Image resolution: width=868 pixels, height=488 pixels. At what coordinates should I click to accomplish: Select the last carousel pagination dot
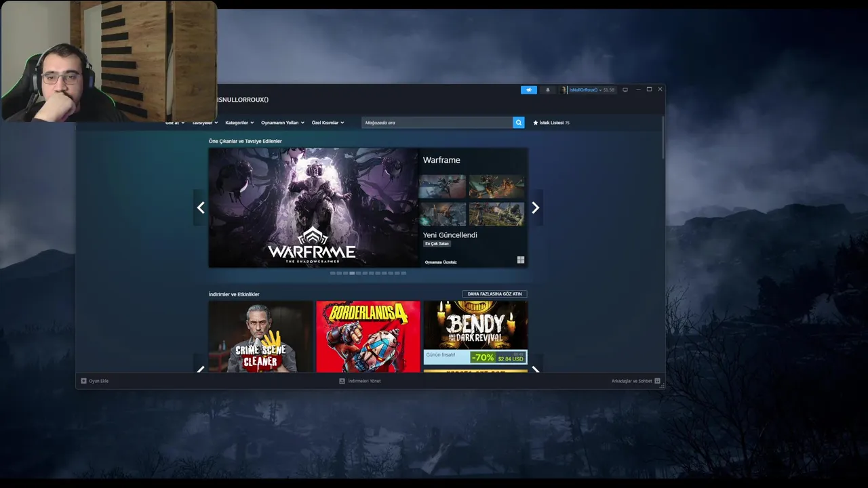click(x=403, y=273)
